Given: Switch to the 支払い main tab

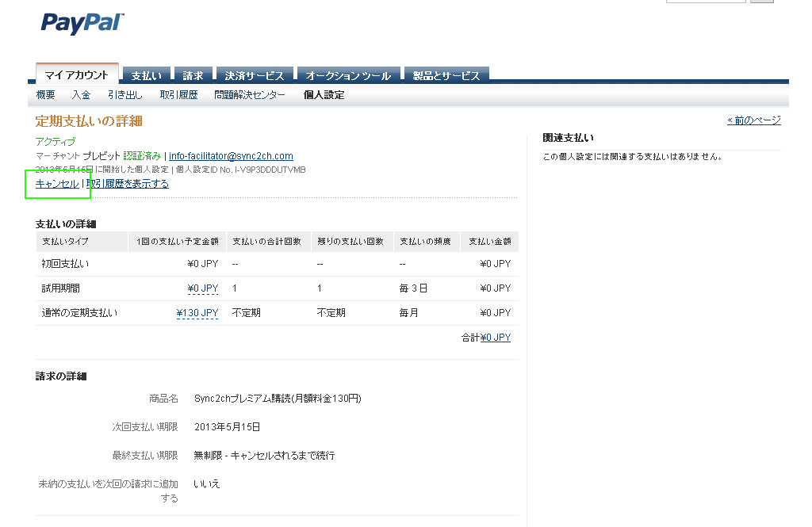Looking at the screenshot, I should click(x=147, y=75).
